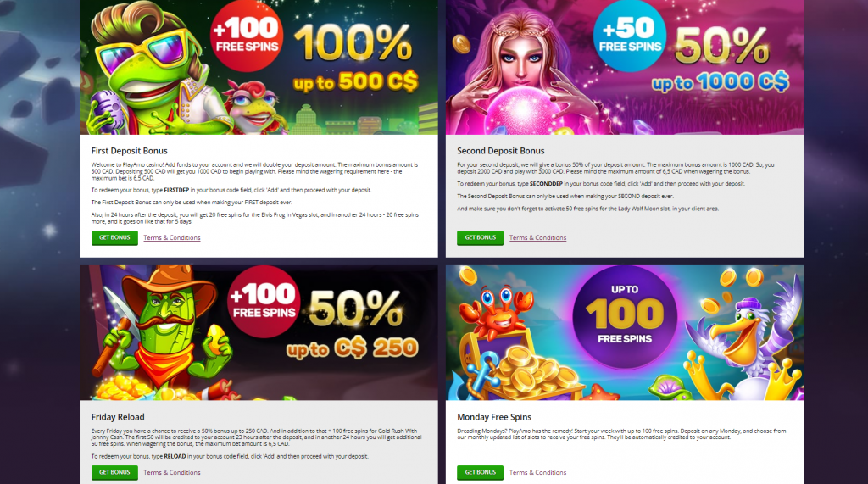
Task: Click the First Deposit Bonus heading
Action: tap(129, 151)
